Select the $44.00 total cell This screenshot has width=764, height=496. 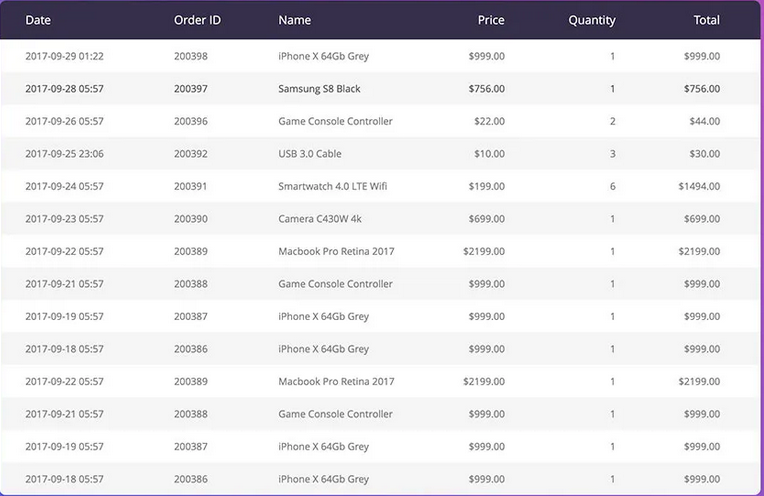(705, 121)
